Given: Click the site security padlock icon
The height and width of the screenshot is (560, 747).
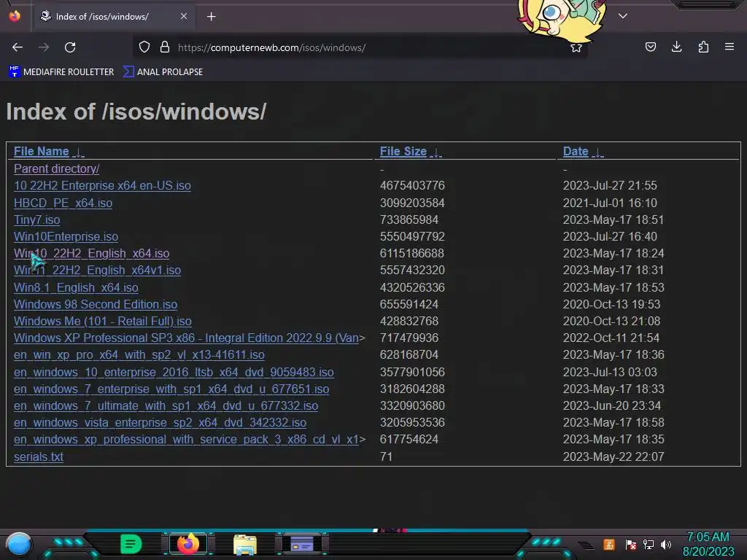Looking at the screenshot, I should click(x=165, y=47).
